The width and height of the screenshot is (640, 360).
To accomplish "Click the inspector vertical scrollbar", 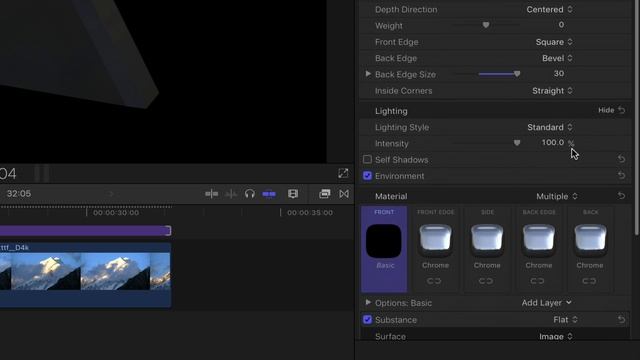I will [637, 118].
